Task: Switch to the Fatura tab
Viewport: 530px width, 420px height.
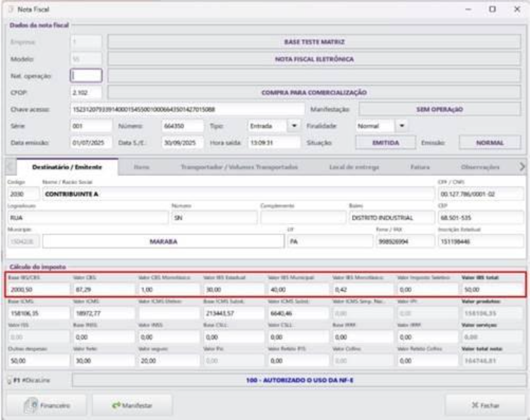Action: [x=420, y=167]
